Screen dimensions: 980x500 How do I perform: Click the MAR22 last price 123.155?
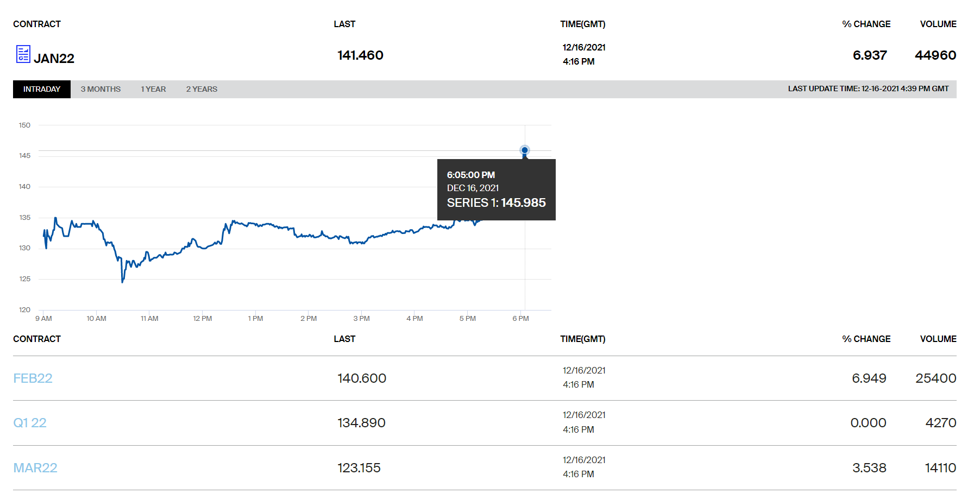359,468
